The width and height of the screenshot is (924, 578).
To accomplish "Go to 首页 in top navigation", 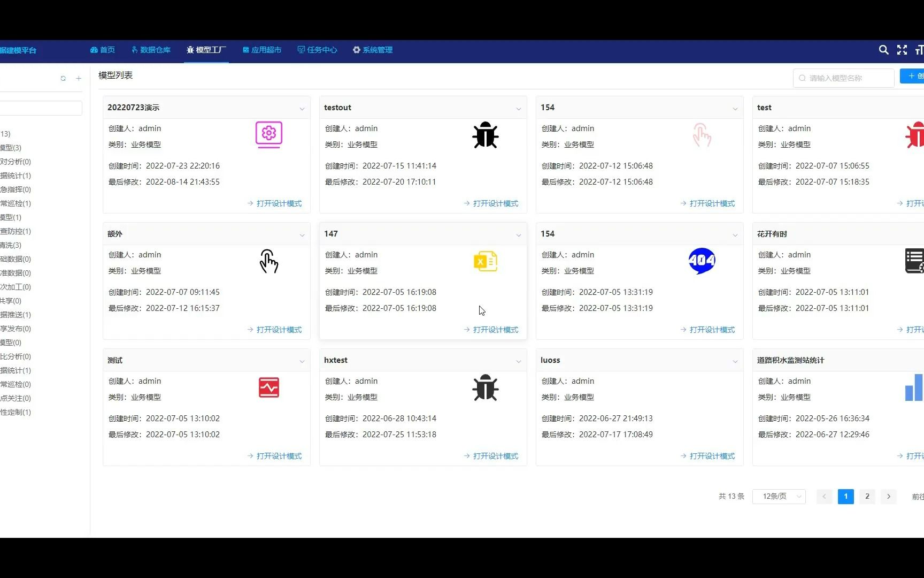I will click(x=103, y=50).
